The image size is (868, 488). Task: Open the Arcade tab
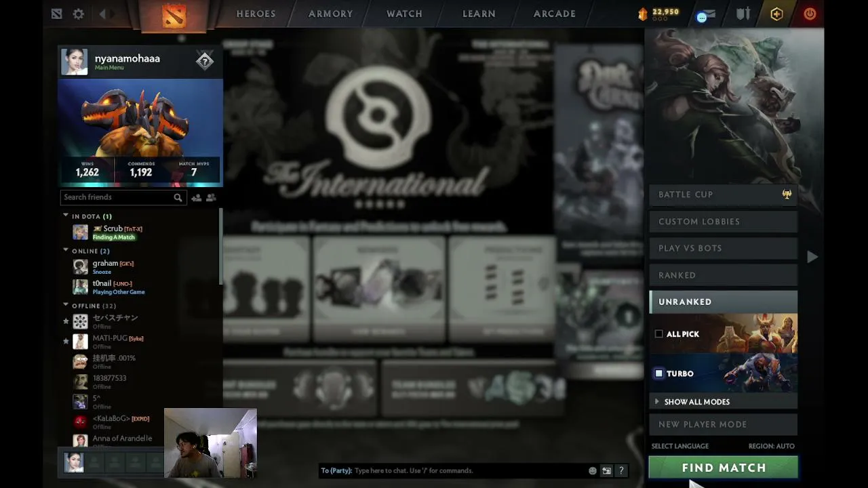coord(554,14)
